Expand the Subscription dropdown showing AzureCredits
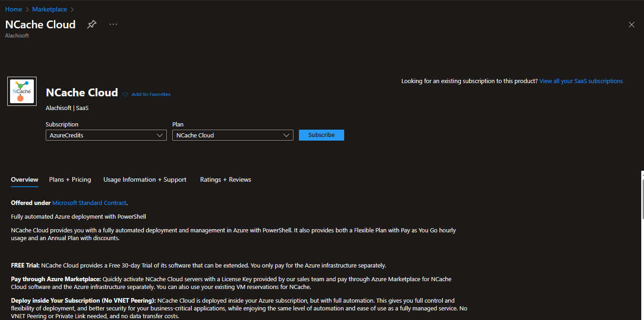 tap(106, 135)
